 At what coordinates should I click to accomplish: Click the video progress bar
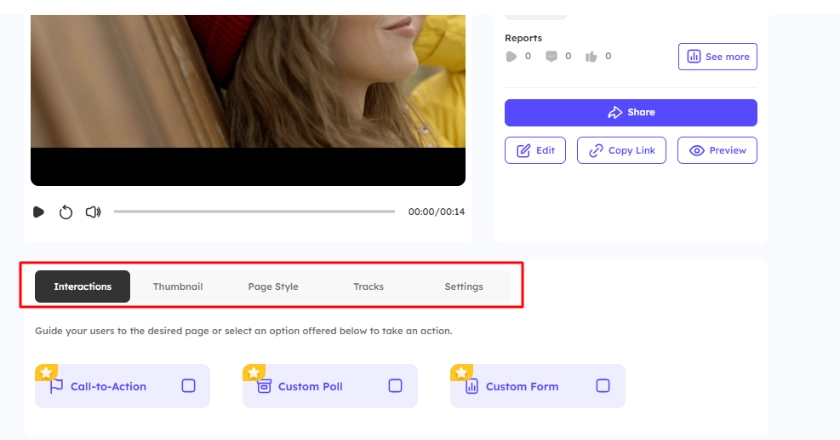tap(254, 212)
